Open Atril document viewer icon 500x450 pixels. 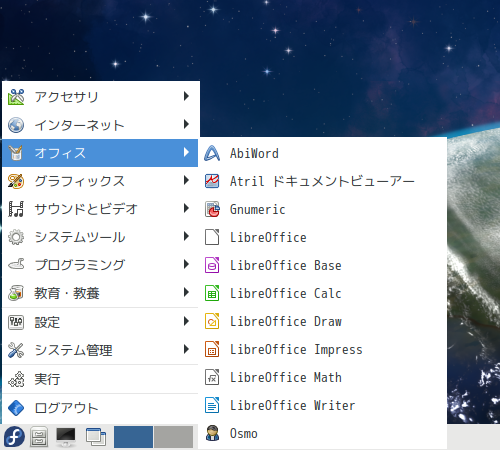pos(212,181)
